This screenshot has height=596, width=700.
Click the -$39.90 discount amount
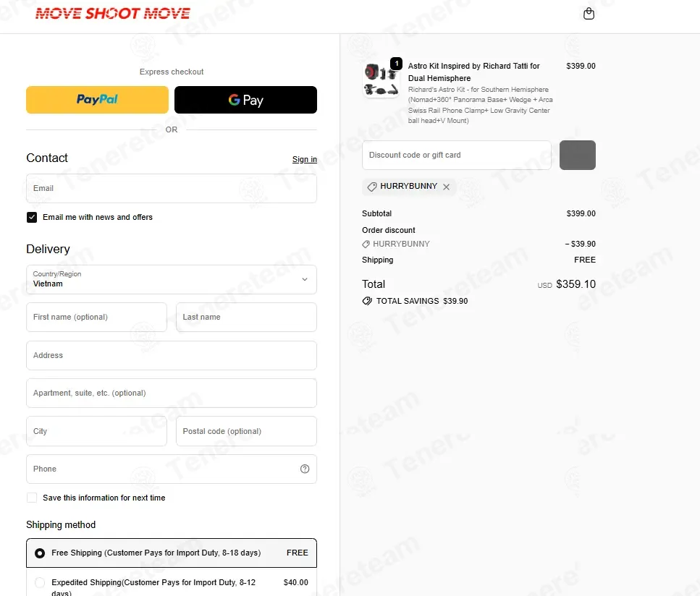pyautogui.click(x=581, y=244)
